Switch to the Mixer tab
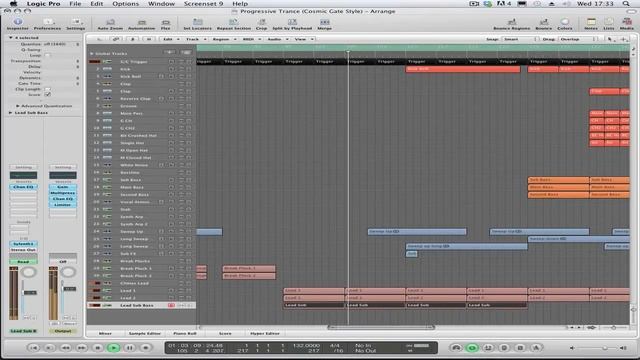The width and height of the screenshot is (640, 360). 105,333
